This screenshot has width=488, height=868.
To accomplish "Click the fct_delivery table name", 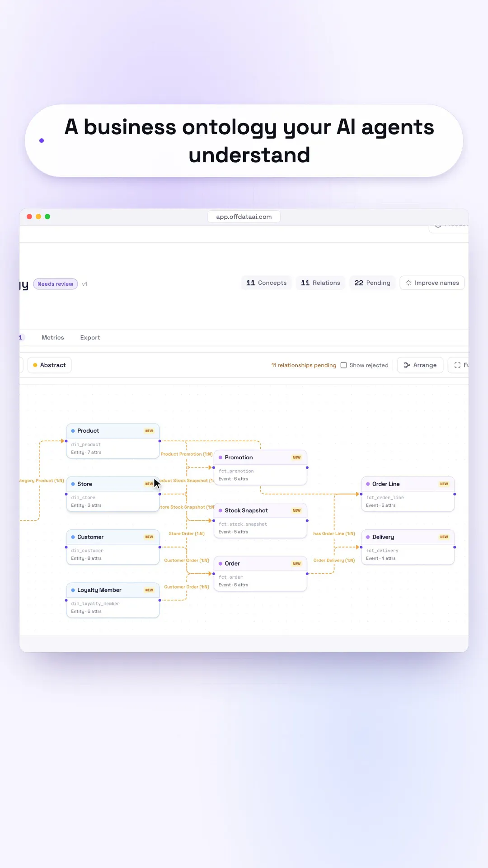I will click(x=382, y=551).
